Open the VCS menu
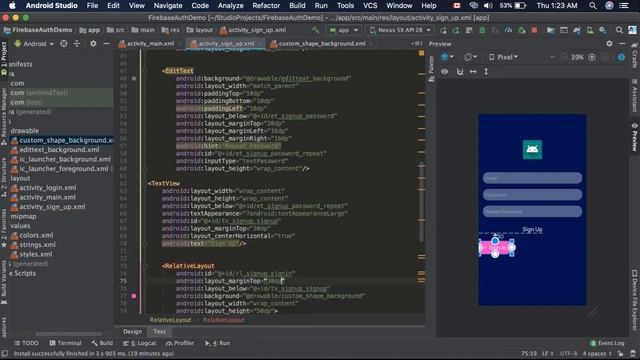Viewport: 640px width, 360px height. 370,6
